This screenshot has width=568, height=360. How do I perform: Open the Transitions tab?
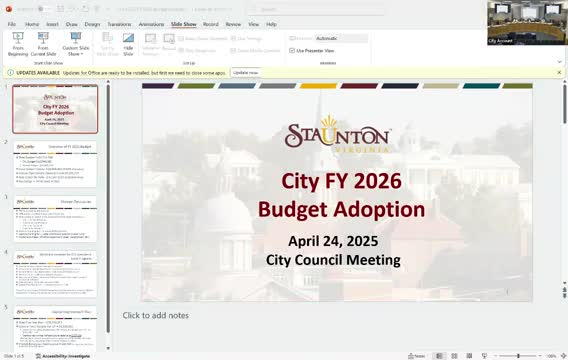tap(119, 24)
